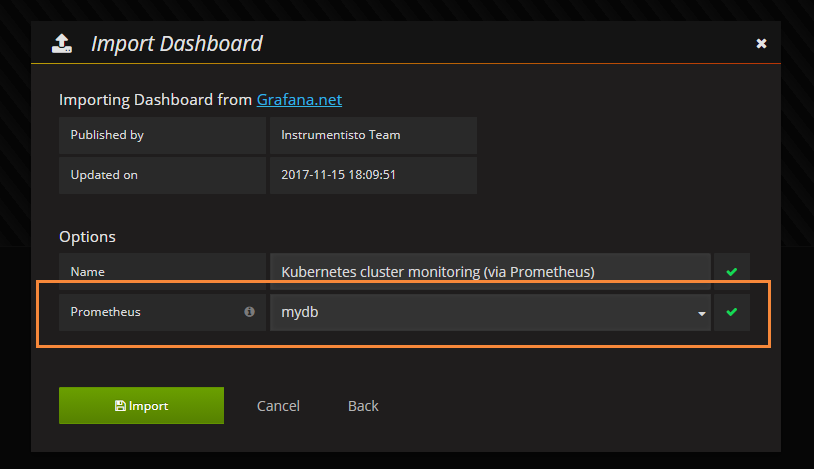This screenshot has height=469, width=814.
Task: Click the info icon next to Prometheus
Action: coord(249,312)
